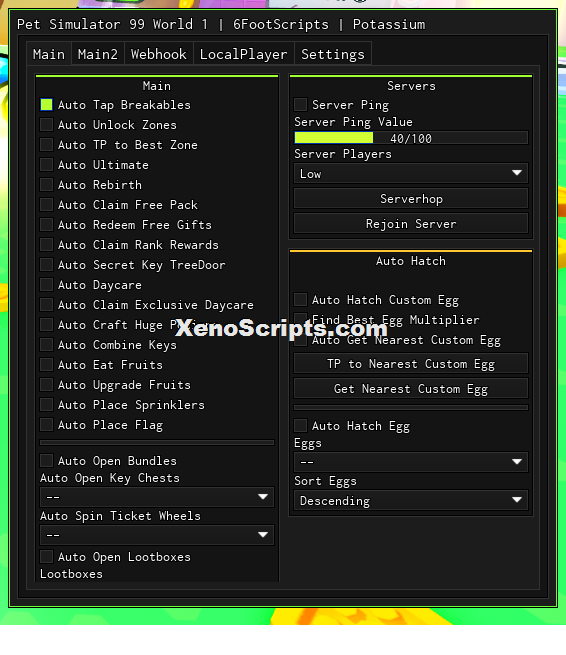566x655 pixels.
Task: Disable Auto Tap Breakables checkbox
Action: (46, 105)
